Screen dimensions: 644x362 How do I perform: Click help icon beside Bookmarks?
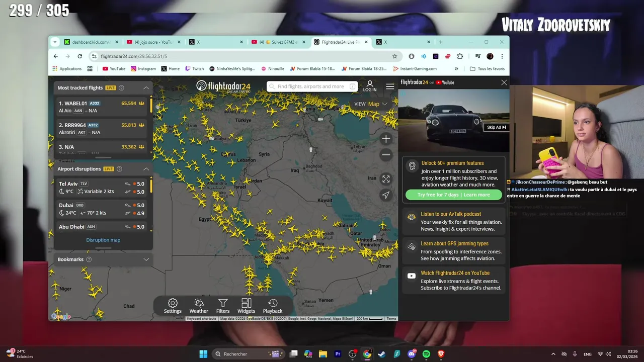point(89,259)
